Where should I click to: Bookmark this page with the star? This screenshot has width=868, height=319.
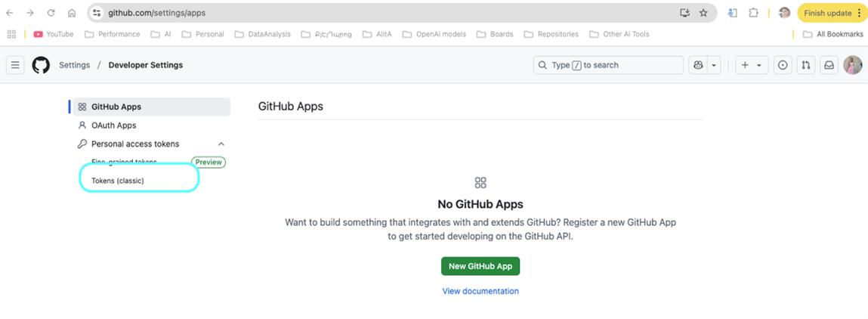point(703,13)
